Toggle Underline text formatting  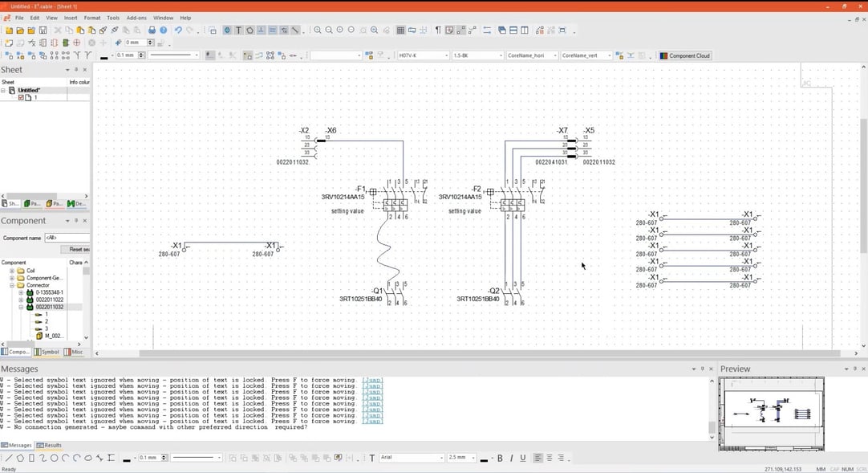point(522,458)
